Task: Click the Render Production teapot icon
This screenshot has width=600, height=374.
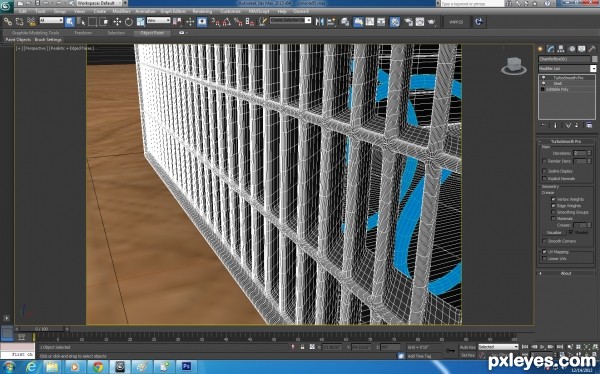Action: 432,22
